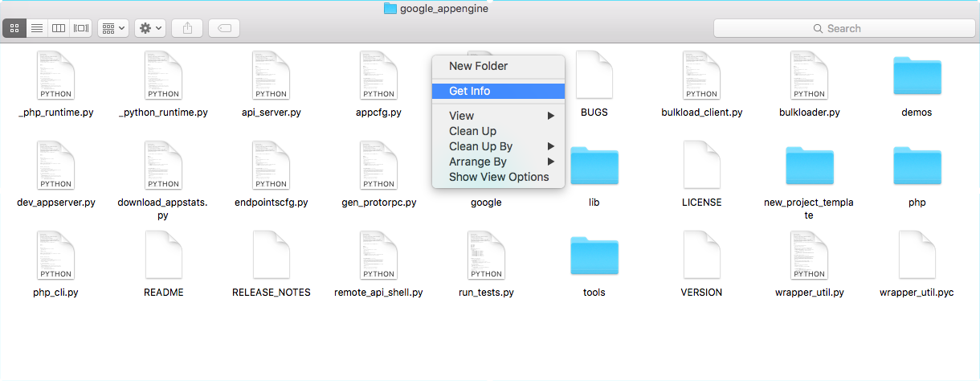The image size is (980, 381).
Task: Open the item arrangement dropdown
Action: pyautogui.click(x=113, y=28)
